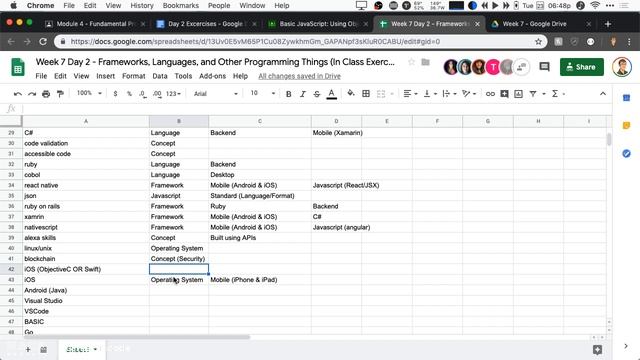
Task: Click the Redo icon in toolbar
Action: click(32, 94)
